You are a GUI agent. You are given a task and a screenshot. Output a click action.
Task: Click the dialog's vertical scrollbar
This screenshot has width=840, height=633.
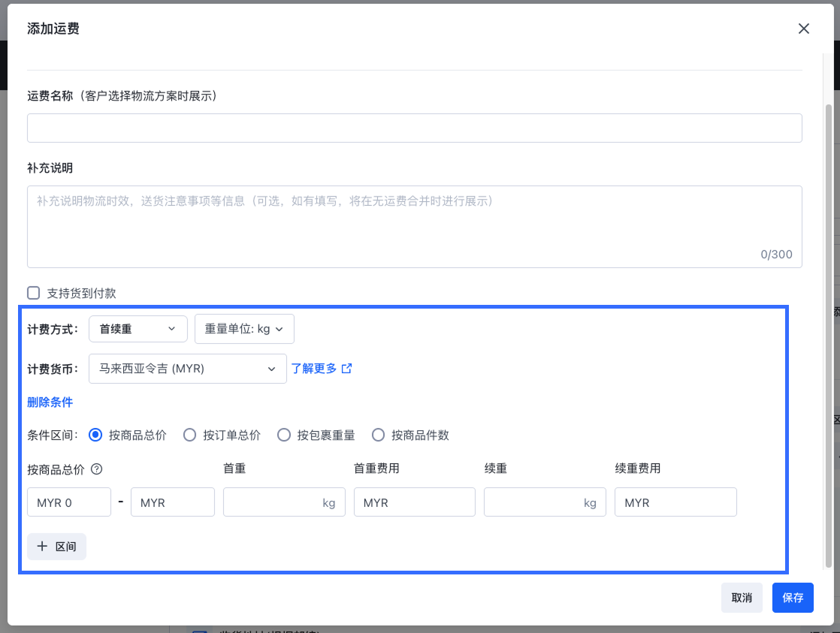click(x=829, y=330)
